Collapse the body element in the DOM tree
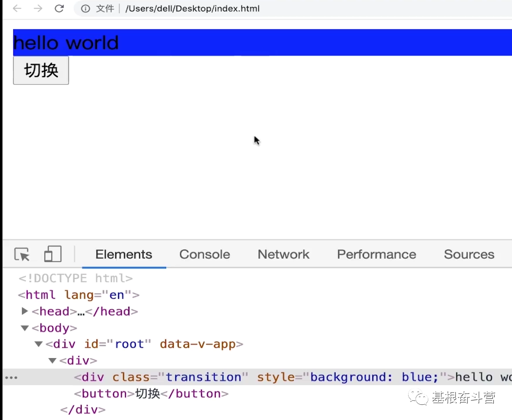512x420 pixels. 25,328
